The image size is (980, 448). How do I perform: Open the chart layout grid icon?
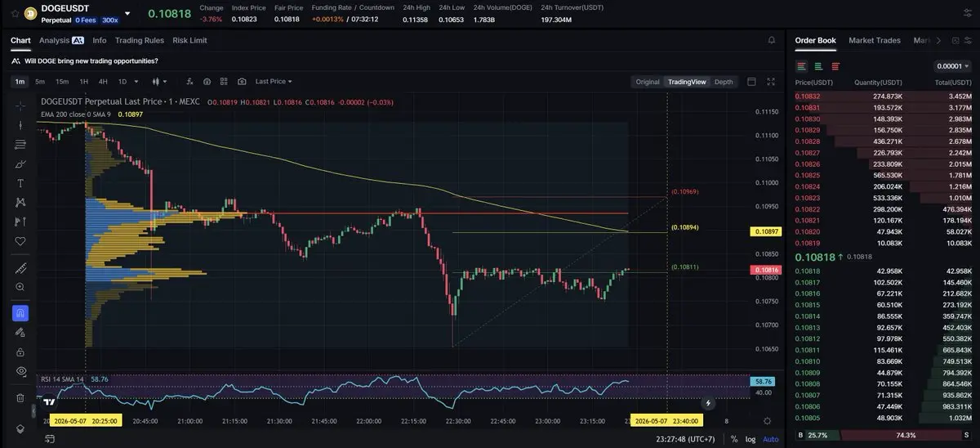225,82
